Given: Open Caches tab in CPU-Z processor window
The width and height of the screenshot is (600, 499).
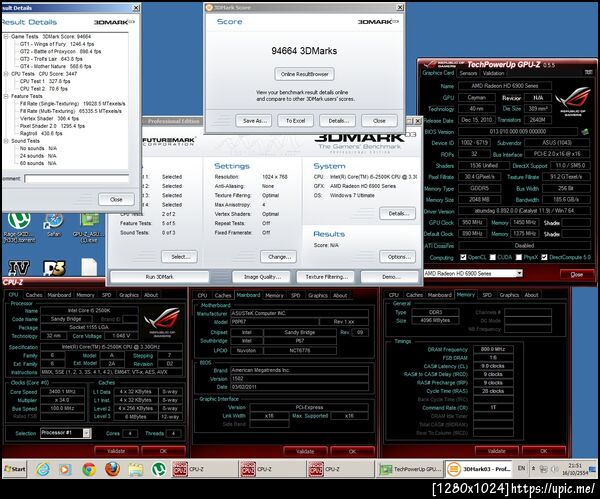Looking at the screenshot, I should (x=34, y=295).
